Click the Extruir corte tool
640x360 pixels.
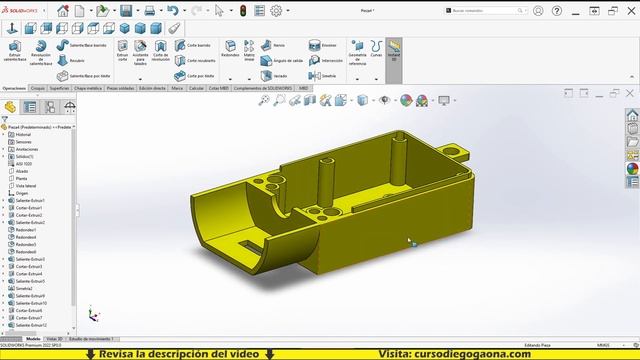point(122,51)
